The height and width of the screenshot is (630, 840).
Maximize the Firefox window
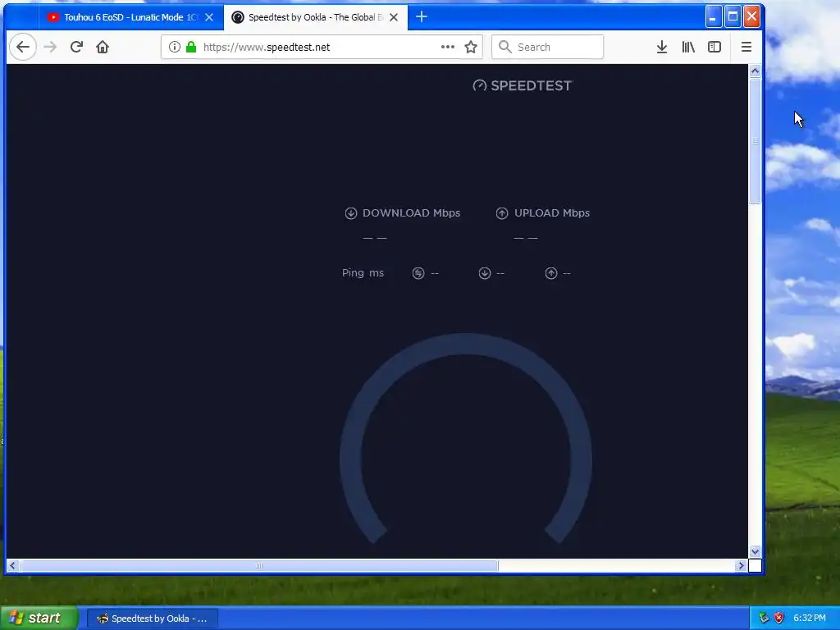733,17
